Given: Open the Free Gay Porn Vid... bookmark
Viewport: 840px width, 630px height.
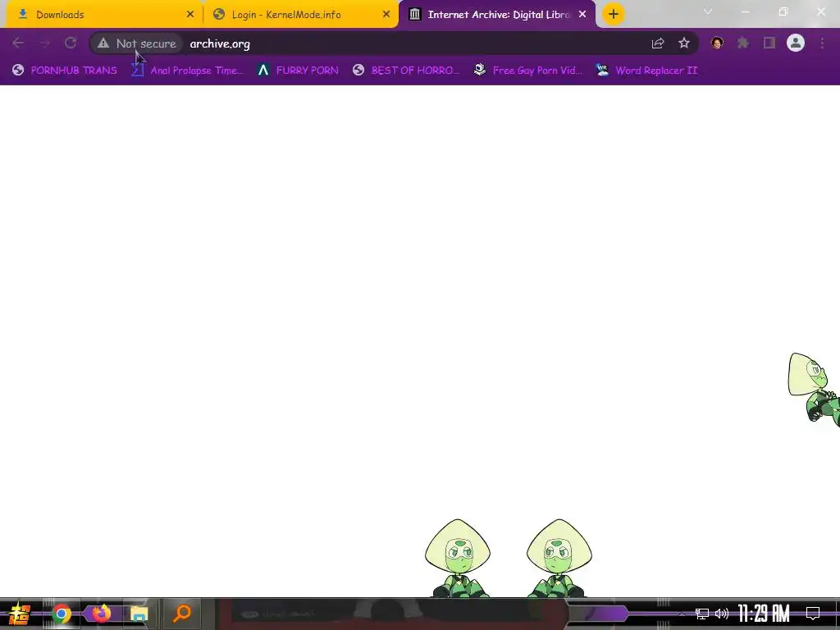Looking at the screenshot, I should (x=527, y=71).
